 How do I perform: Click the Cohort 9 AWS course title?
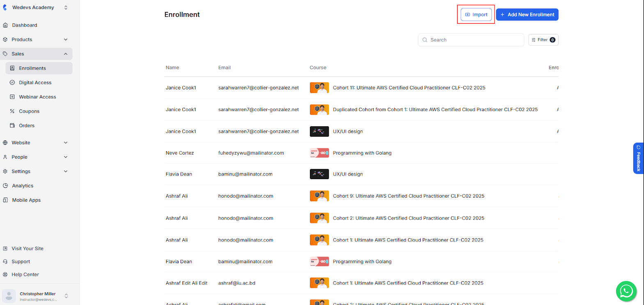[x=408, y=196]
